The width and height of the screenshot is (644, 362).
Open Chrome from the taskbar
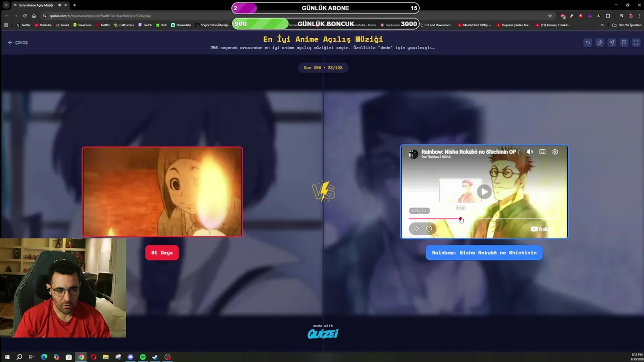(x=81, y=357)
